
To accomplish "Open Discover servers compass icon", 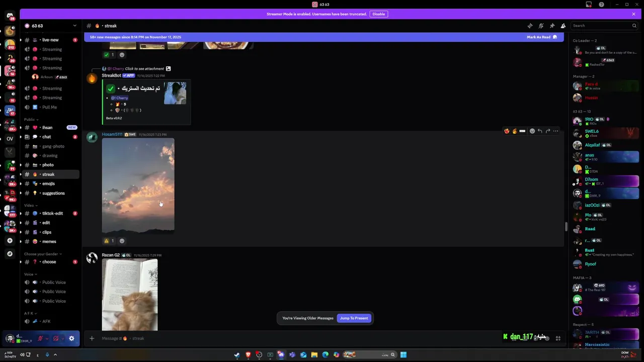I will (10, 254).
